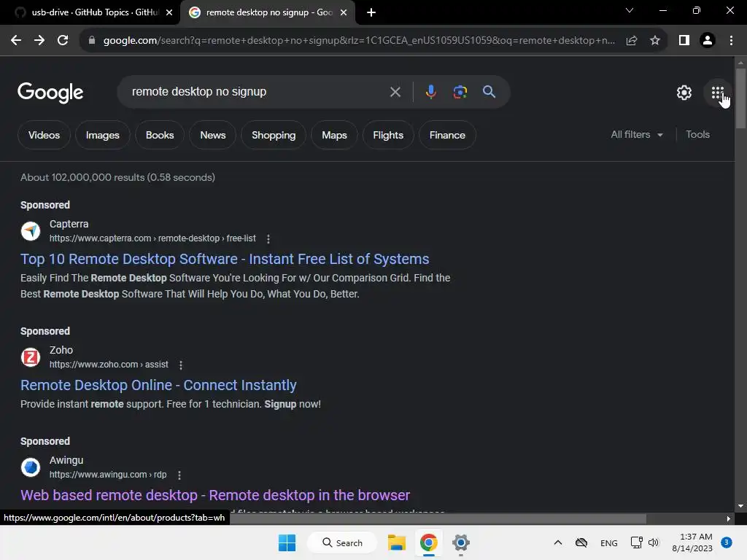Open Chrome side panel

point(684,40)
